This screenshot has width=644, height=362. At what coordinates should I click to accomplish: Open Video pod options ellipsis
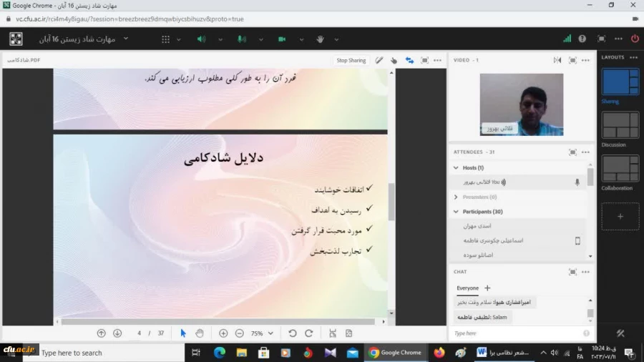pos(585,60)
